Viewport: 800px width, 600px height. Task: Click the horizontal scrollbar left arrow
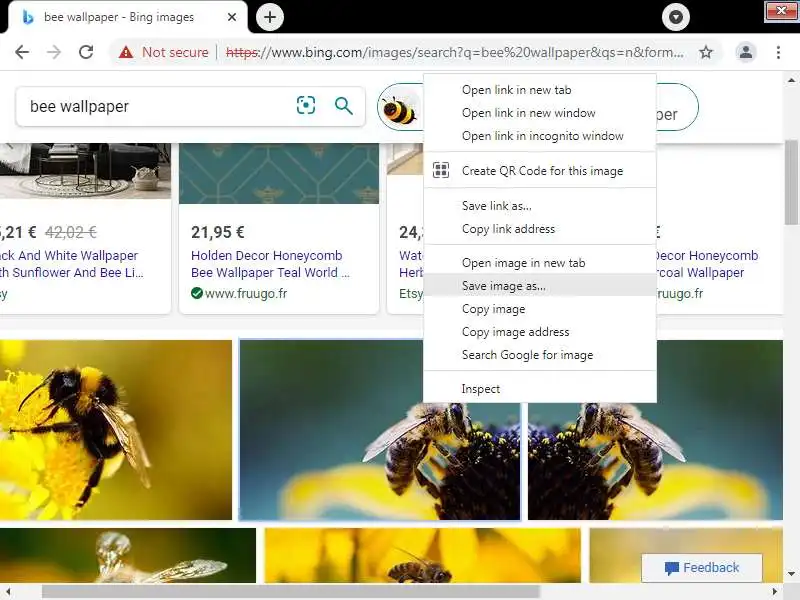pos(8,592)
